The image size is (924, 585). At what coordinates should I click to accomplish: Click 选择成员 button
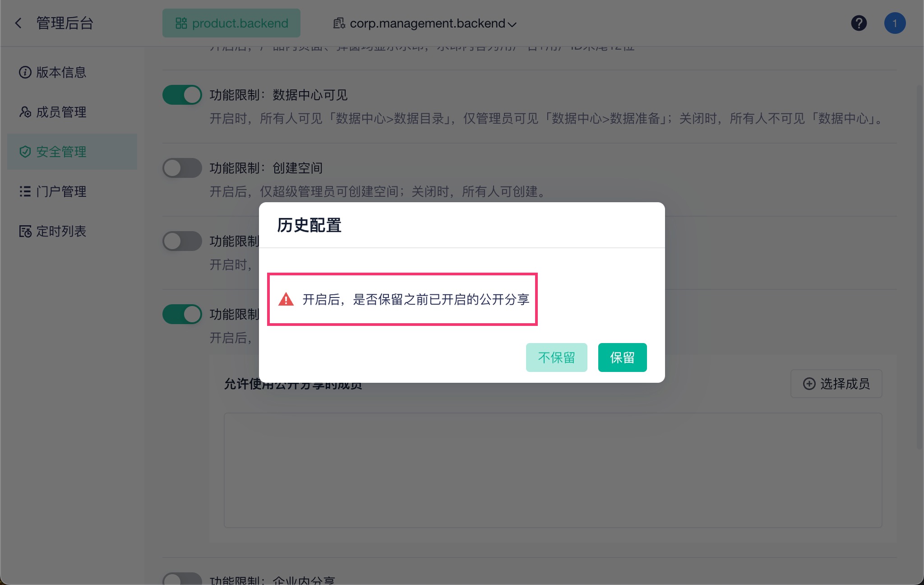pyautogui.click(x=836, y=384)
